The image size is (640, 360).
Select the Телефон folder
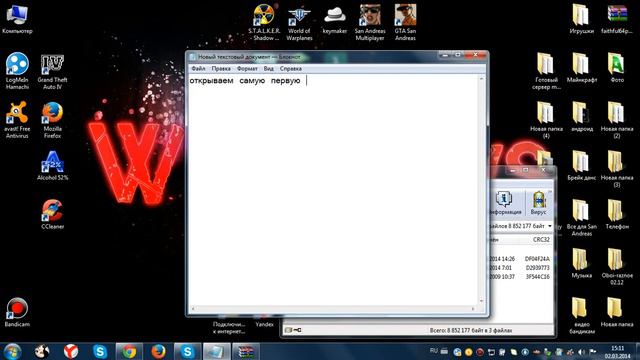[x=617, y=214]
